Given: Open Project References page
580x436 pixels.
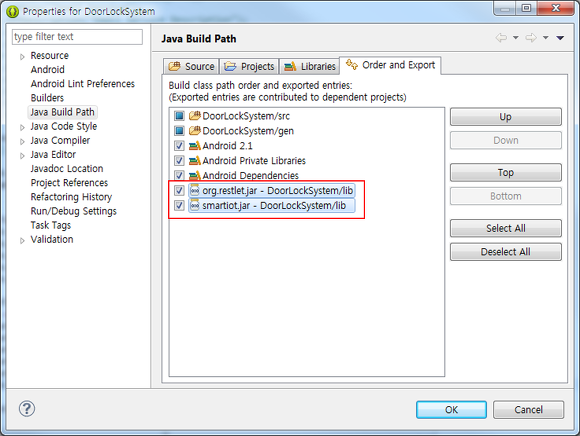Looking at the screenshot, I should click(70, 183).
